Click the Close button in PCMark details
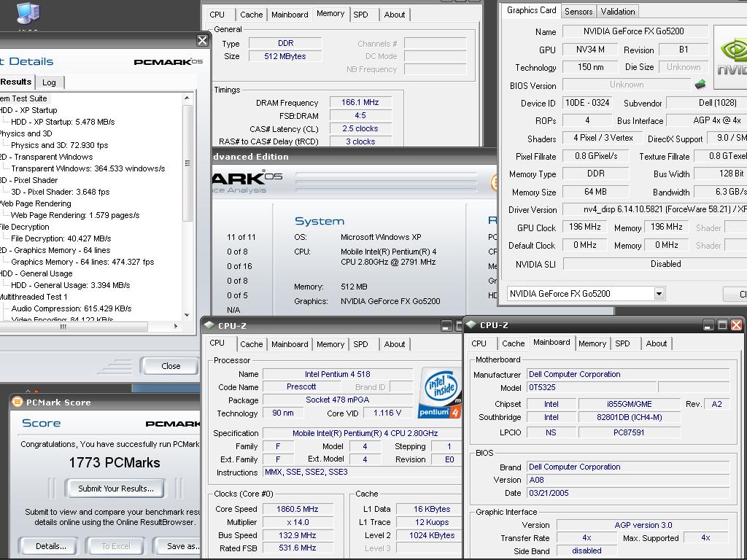Screen dimensions: 747x560 (x=170, y=366)
